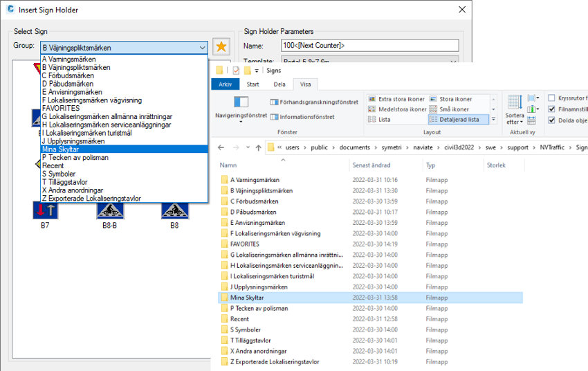Sort by Senast ändrad column header
The width and height of the screenshot is (588, 371).
coord(371,165)
